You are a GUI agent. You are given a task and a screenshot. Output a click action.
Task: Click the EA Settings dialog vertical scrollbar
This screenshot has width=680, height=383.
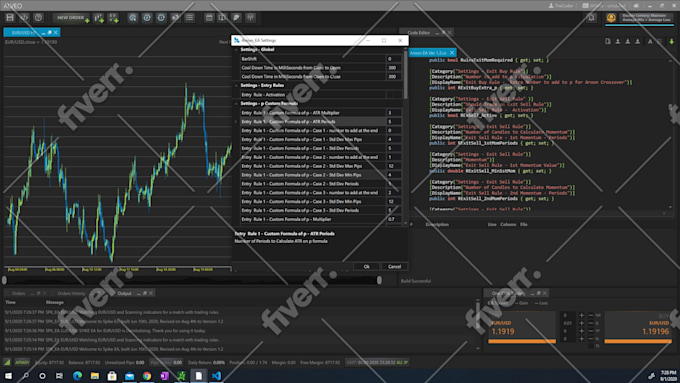pos(405,74)
